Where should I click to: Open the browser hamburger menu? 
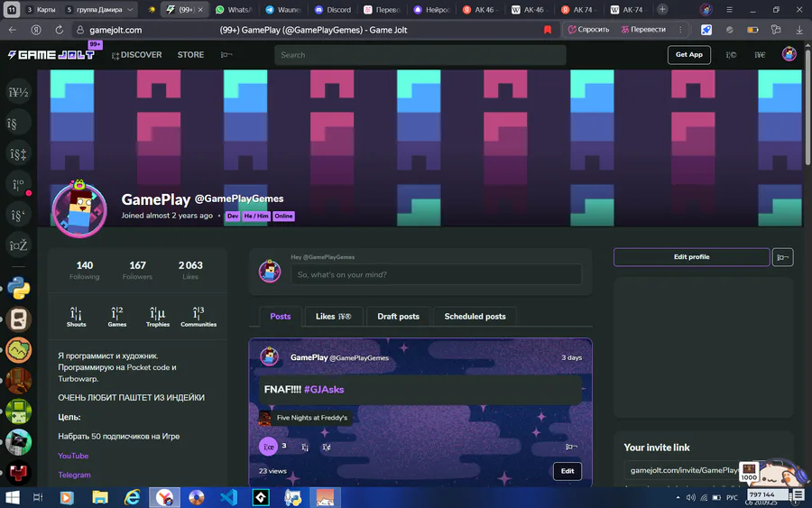tap(729, 9)
